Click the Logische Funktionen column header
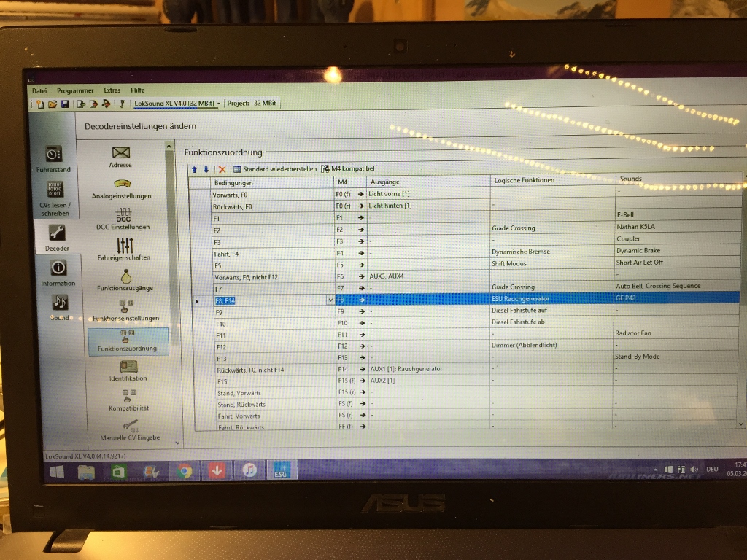 click(x=553, y=180)
